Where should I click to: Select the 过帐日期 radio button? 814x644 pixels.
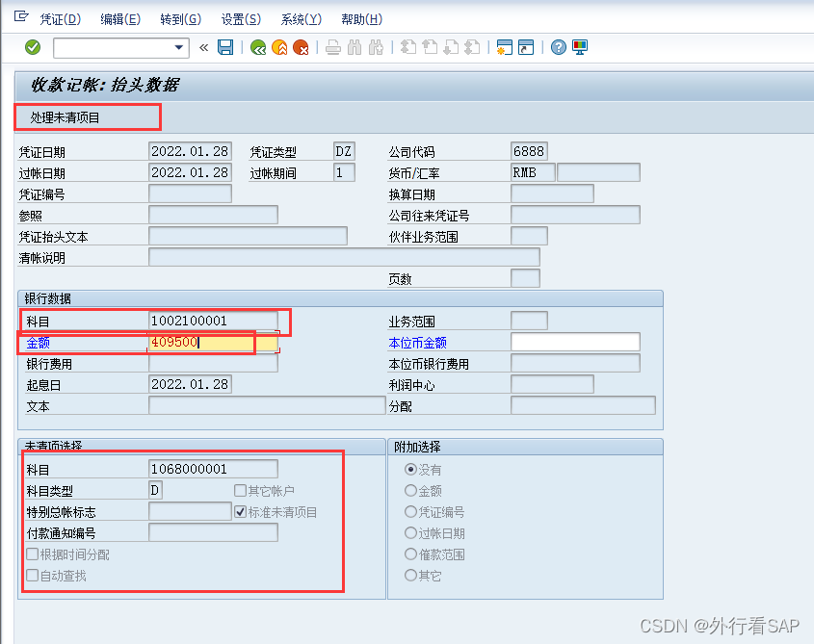[x=410, y=533]
